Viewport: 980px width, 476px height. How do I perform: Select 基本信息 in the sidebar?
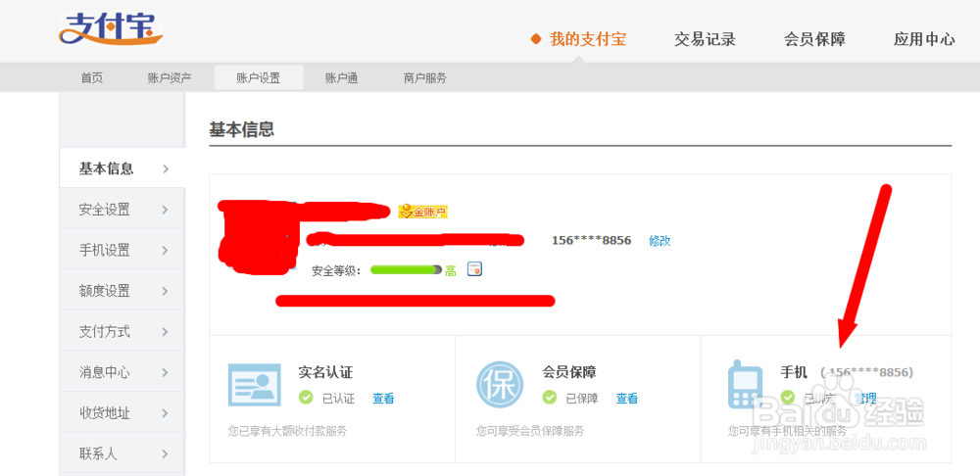tap(122, 168)
